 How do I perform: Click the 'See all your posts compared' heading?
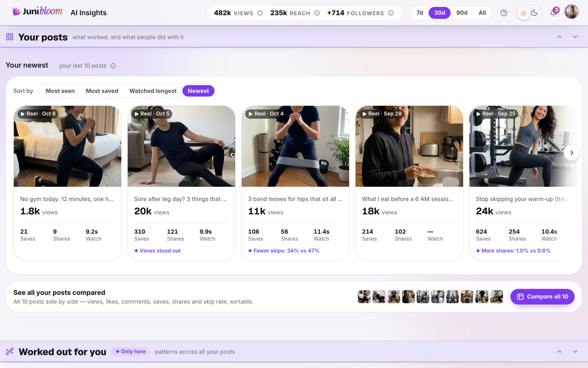[59, 293]
